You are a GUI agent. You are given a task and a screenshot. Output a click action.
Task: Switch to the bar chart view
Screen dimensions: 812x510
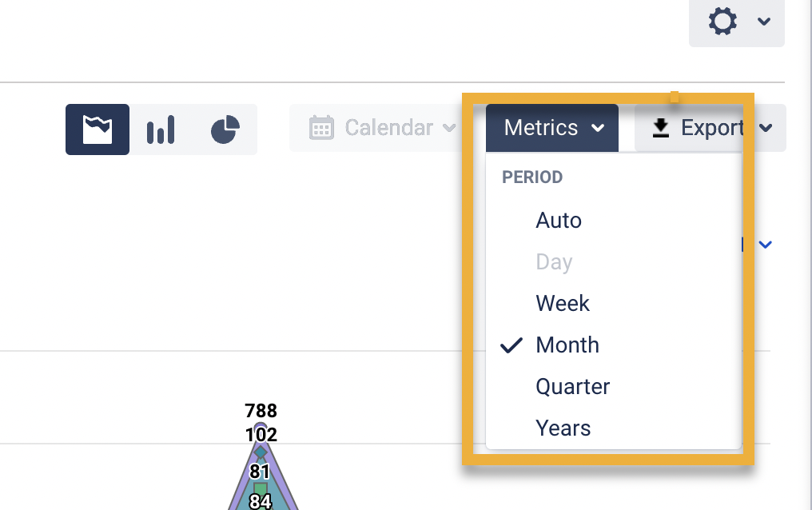coord(161,129)
